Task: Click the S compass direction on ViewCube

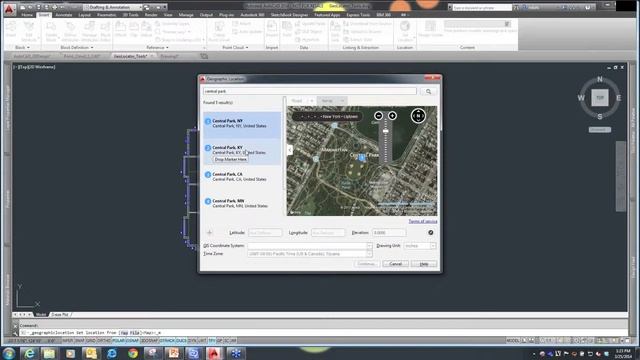Action: tap(600, 117)
